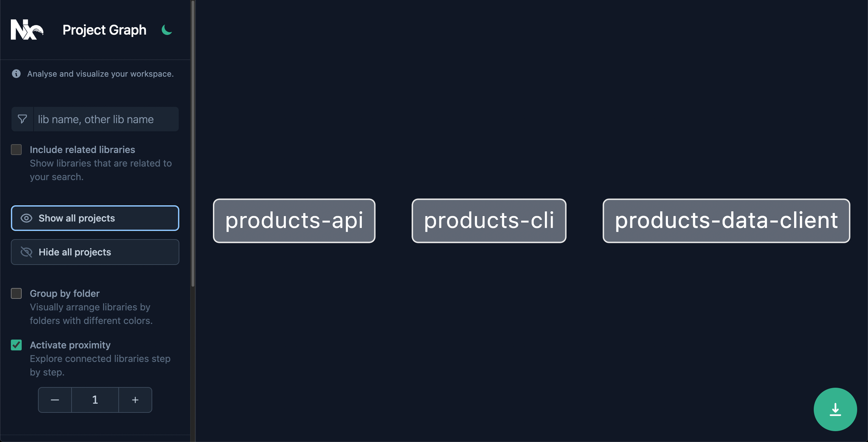
Task: Click the hidden eye icon beside Hide all projects
Action: pos(26,251)
